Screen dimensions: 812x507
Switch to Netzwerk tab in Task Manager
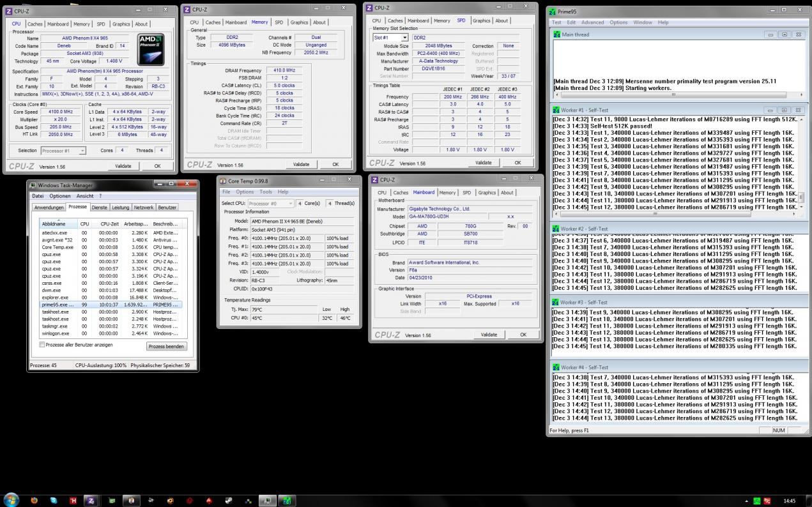coord(144,208)
